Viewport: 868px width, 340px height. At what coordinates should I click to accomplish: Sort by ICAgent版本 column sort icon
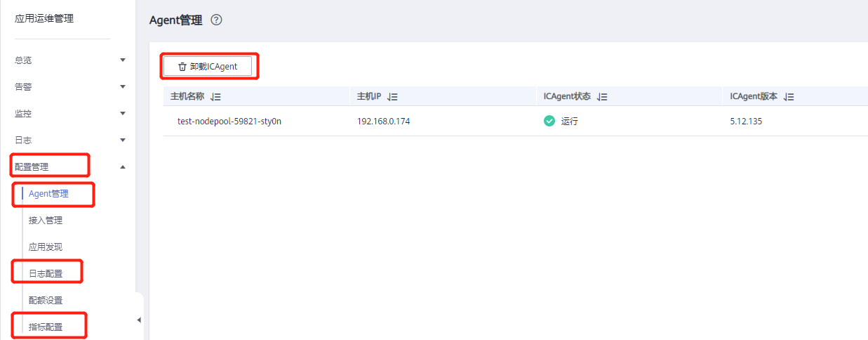coord(789,97)
